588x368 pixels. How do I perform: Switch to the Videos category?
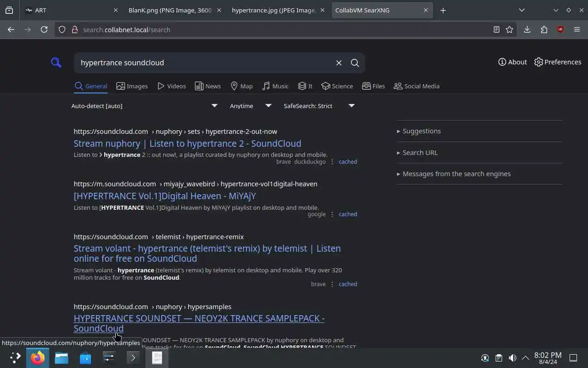171,86
